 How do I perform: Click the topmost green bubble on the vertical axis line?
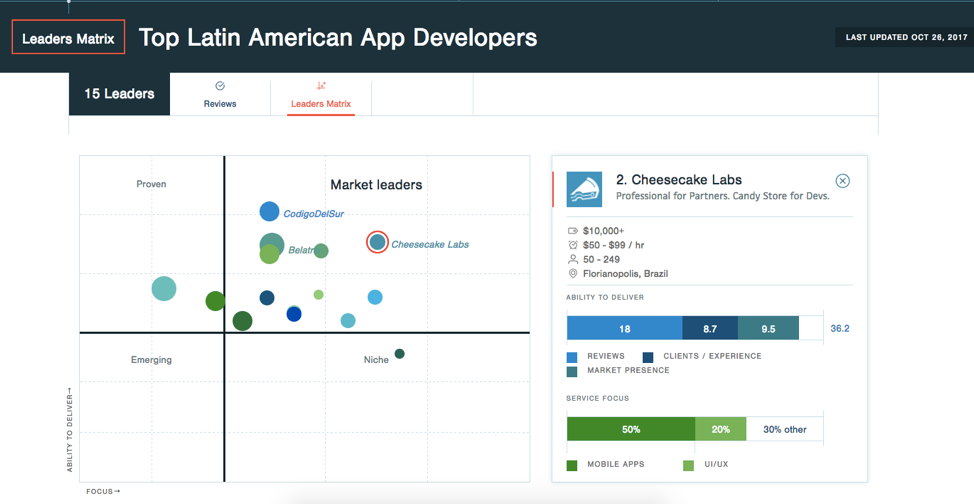point(215,301)
